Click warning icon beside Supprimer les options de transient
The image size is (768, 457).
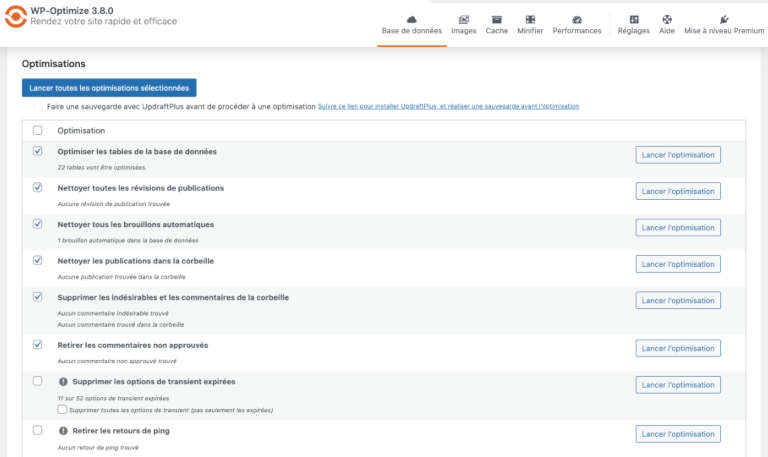63,382
